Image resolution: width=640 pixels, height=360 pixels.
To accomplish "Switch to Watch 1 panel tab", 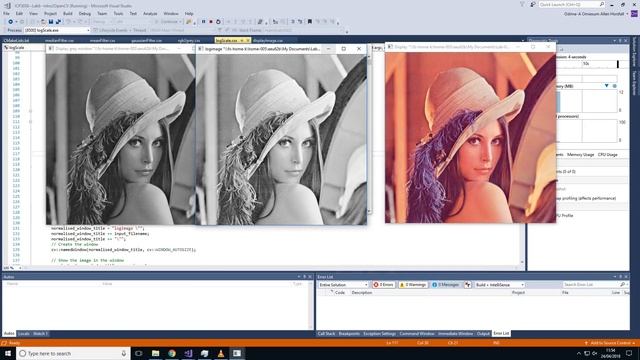I will tap(40, 333).
